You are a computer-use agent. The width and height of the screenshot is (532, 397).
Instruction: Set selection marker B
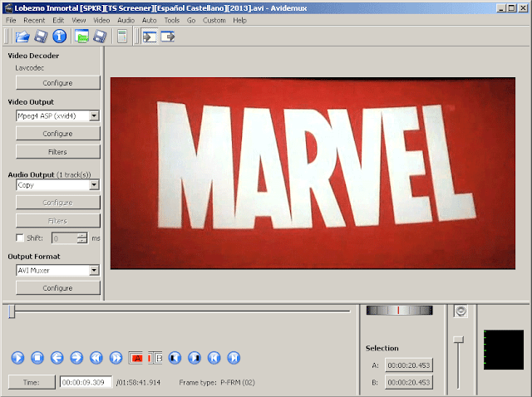click(x=155, y=358)
